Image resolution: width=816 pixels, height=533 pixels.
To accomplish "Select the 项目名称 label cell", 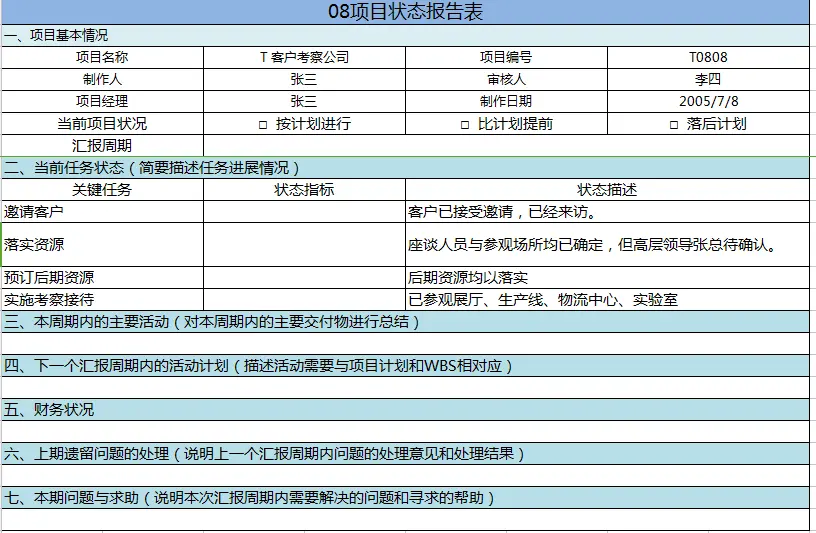I will pos(102,57).
